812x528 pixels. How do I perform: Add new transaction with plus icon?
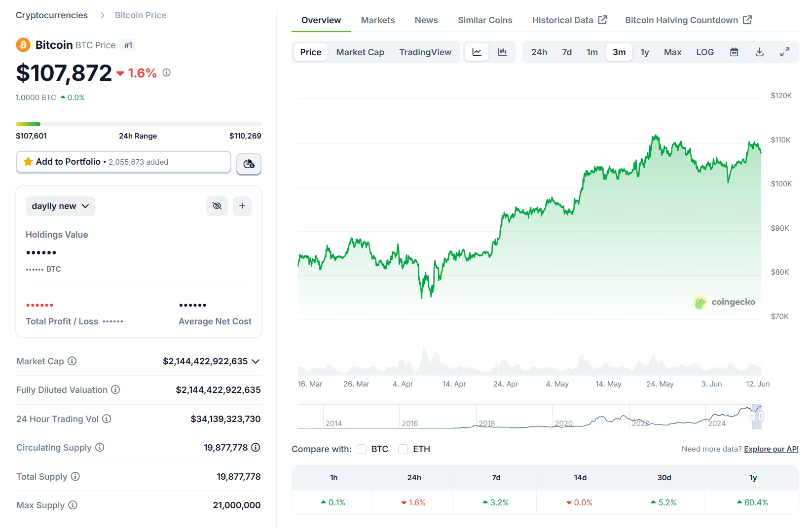click(242, 206)
